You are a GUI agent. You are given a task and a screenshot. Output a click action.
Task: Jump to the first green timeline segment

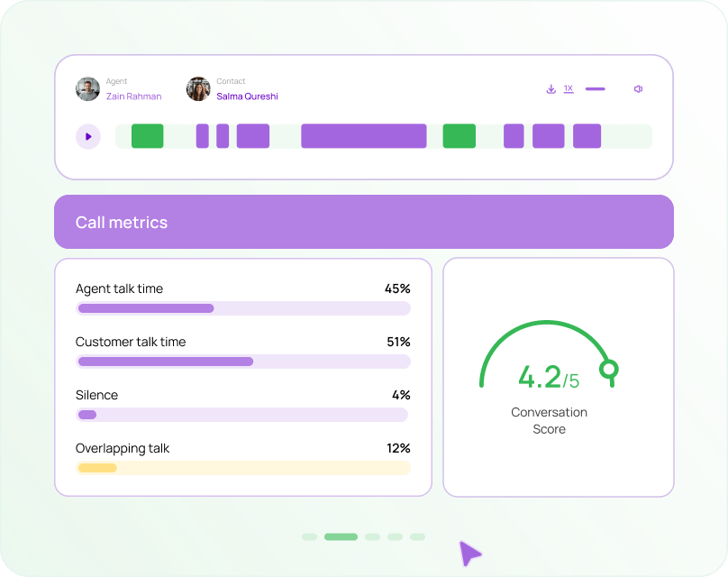pyautogui.click(x=148, y=136)
